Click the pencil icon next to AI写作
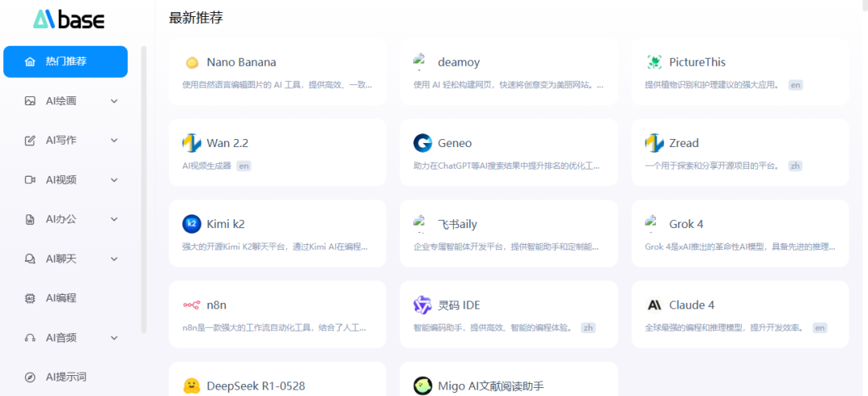 pyautogui.click(x=30, y=141)
